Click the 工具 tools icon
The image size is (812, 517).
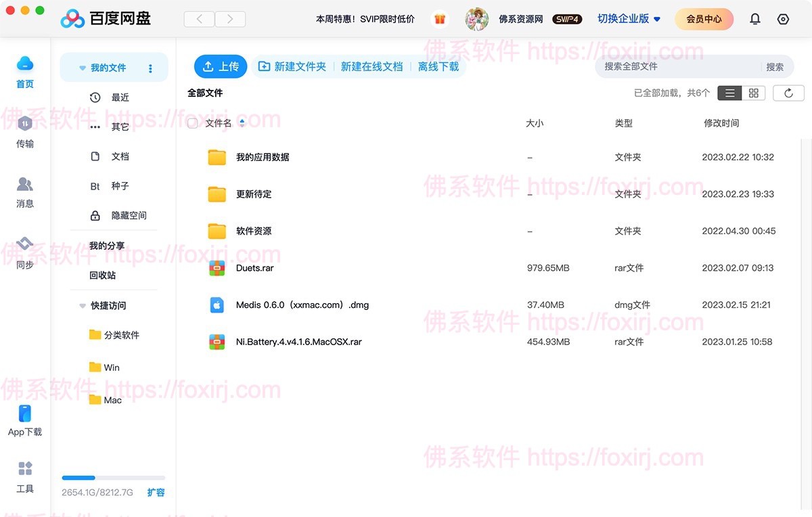click(24, 468)
